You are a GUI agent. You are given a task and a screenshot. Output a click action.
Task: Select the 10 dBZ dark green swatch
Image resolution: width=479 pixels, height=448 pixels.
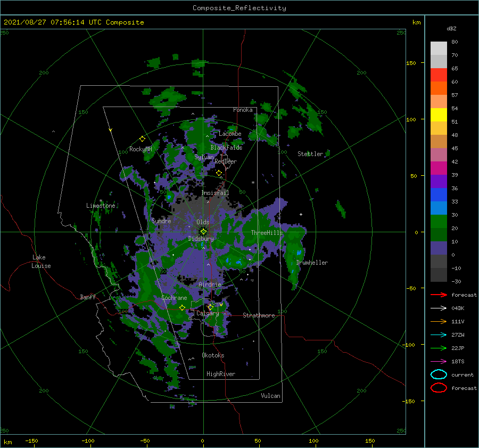(439, 234)
